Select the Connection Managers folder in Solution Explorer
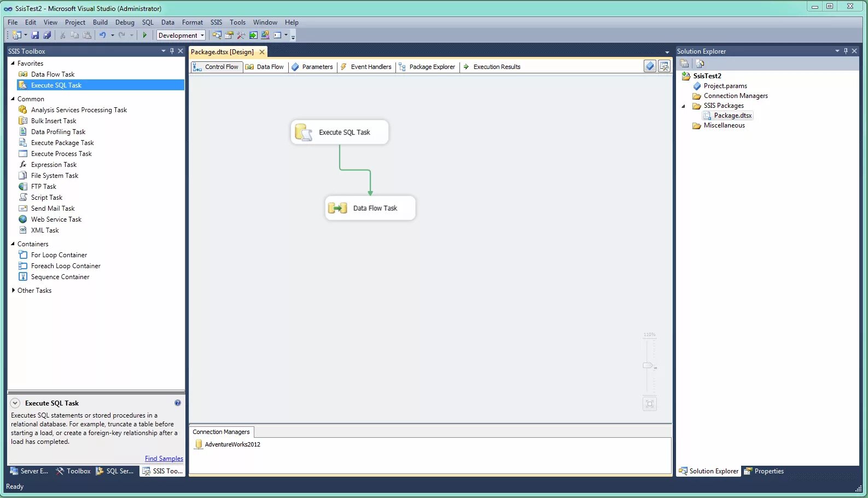Screen dimensions: 868x498 [730, 96]
